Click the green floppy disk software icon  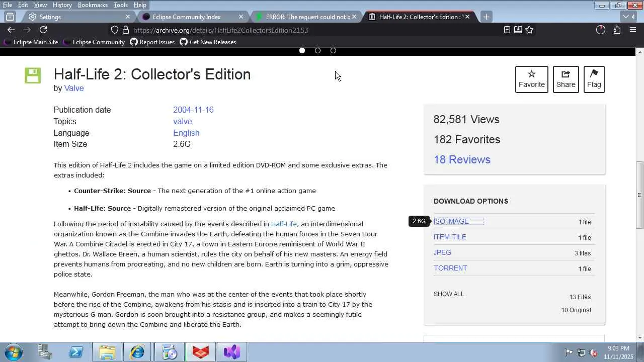tap(33, 75)
